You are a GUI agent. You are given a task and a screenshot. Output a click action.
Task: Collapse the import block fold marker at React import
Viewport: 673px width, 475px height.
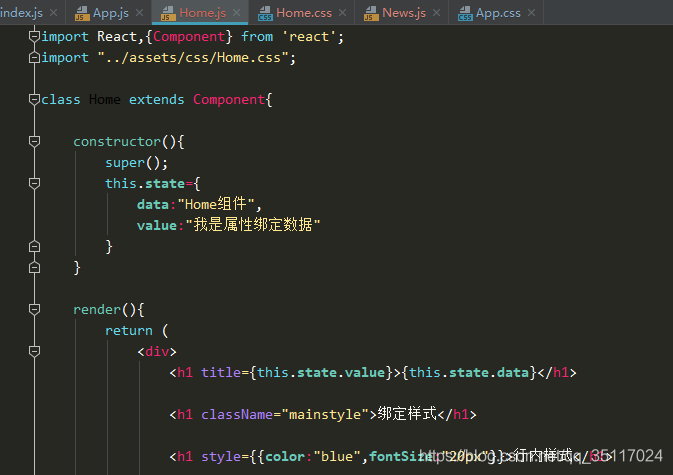click(x=34, y=36)
